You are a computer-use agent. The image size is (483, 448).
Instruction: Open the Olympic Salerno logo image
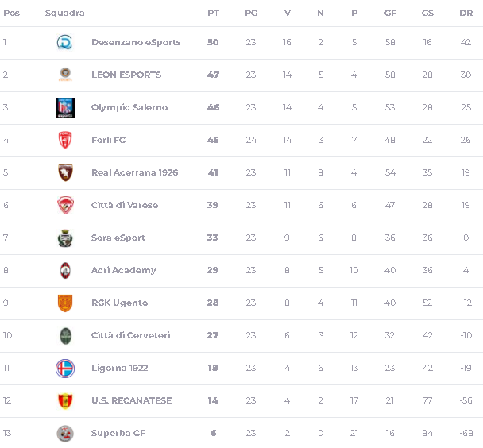tap(65, 108)
